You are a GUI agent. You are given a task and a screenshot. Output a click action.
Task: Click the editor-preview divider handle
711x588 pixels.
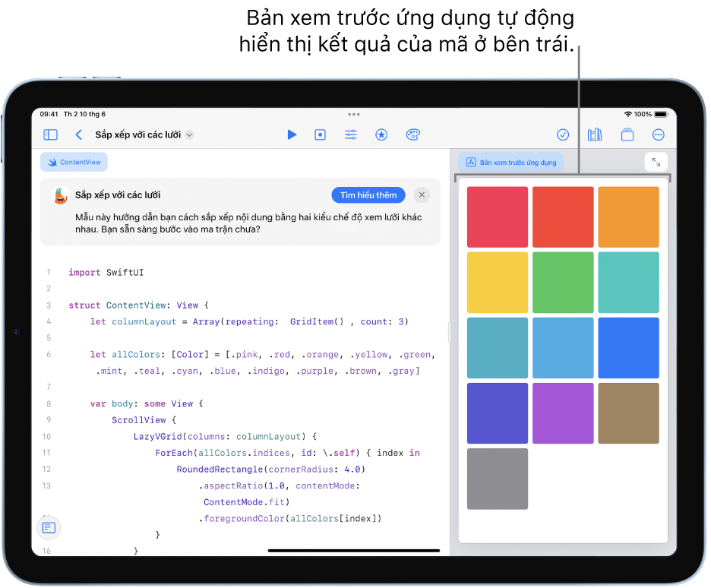[x=450, y=332]
